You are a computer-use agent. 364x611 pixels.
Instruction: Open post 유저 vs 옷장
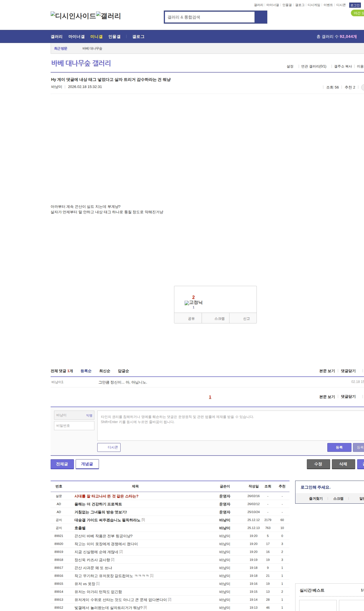pyautogui.click(x=85, y=584)
